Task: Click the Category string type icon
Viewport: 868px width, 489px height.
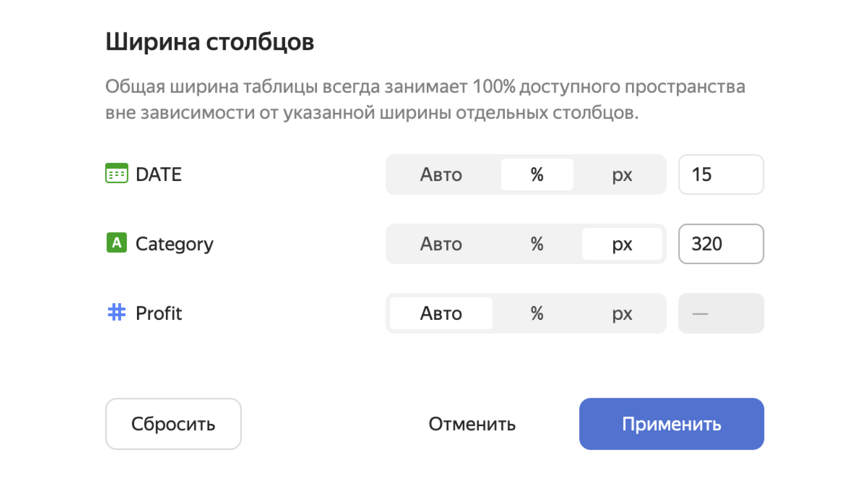Action: (x=117, y=243)
